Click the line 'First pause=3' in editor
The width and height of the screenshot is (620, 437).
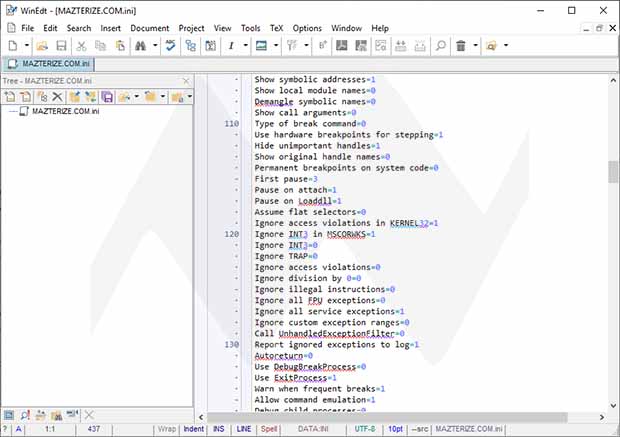[286, 179]
